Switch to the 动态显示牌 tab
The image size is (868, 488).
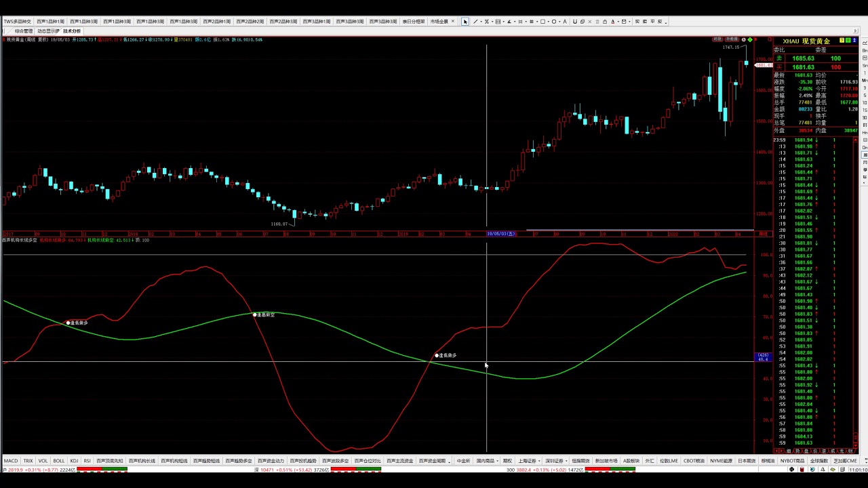(48, 31)
